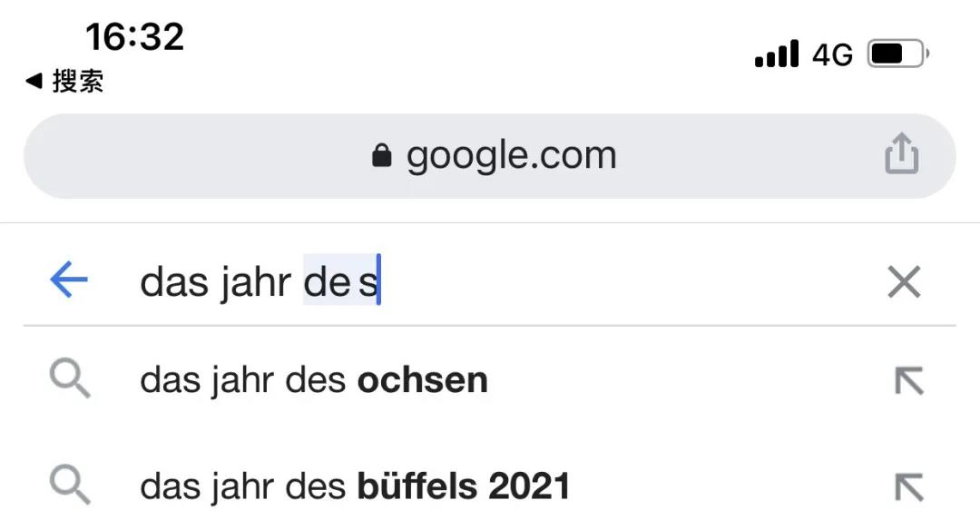This screenshot has width=980, height=520.
Task: Tap the share icon in address bar
Action: tap(901, 153)
